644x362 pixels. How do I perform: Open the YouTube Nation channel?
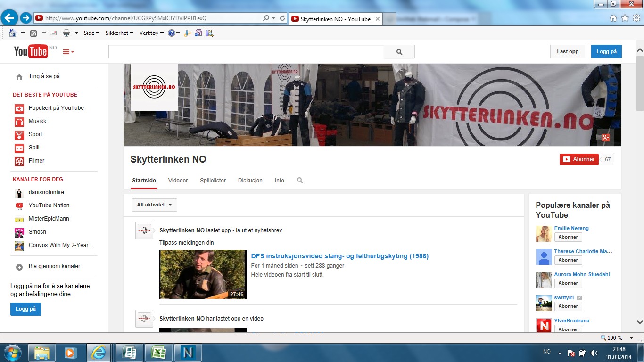tap(49, 206)
